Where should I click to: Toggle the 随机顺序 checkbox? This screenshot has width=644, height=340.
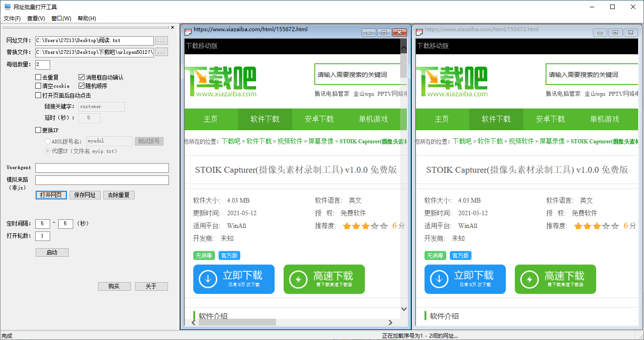coord(82,85)
